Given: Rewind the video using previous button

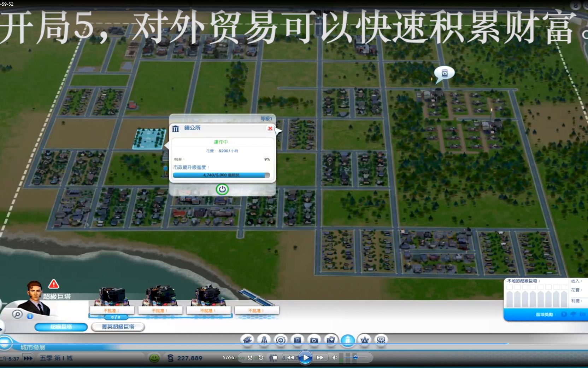Looking at the screenshot, I should [291, 357].
